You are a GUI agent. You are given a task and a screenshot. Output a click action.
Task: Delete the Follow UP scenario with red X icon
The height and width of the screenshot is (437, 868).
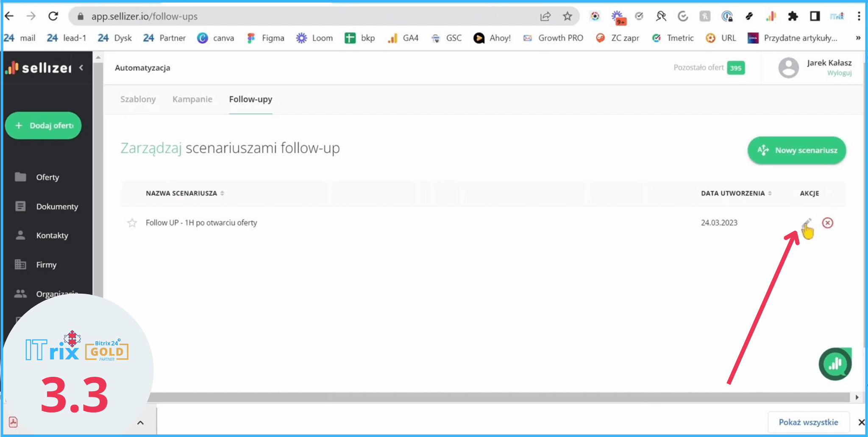(827, 223)
